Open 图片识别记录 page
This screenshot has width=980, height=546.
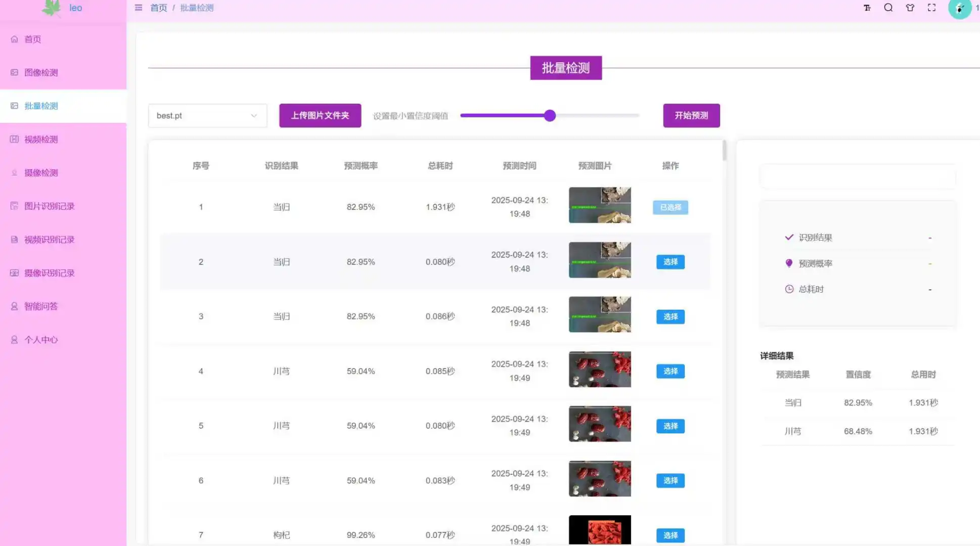click(49, 206)
